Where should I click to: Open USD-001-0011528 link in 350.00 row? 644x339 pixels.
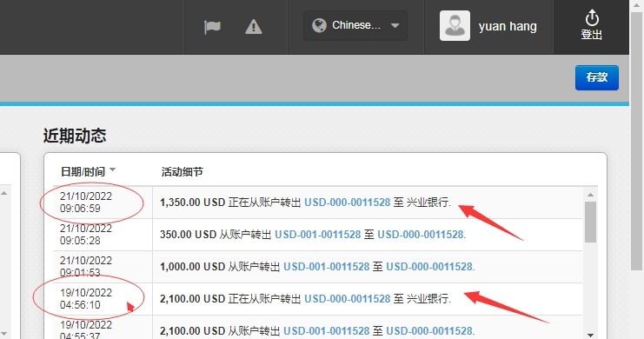coord(317,234)
